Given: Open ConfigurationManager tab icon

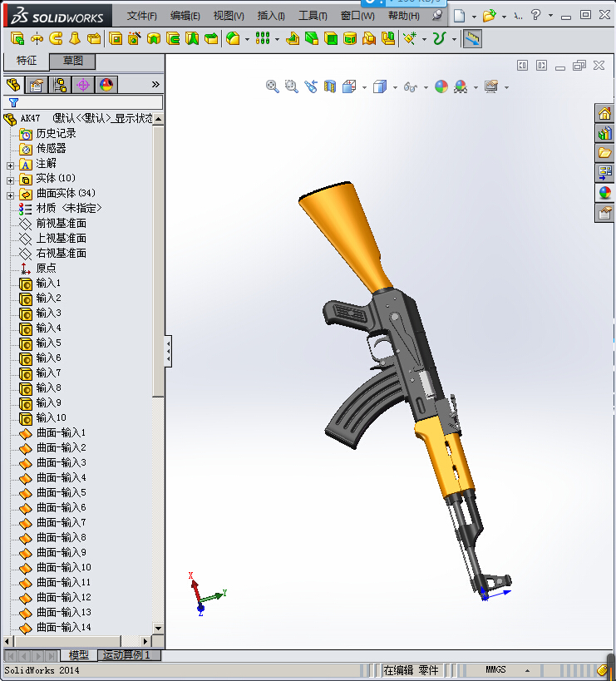Looking at the screenshot, I should (60, 85).
